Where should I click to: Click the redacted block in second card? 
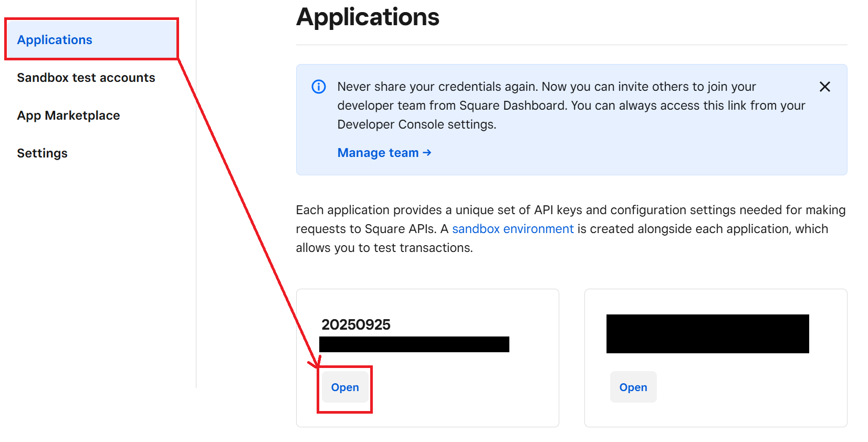[x=707, y=334]
